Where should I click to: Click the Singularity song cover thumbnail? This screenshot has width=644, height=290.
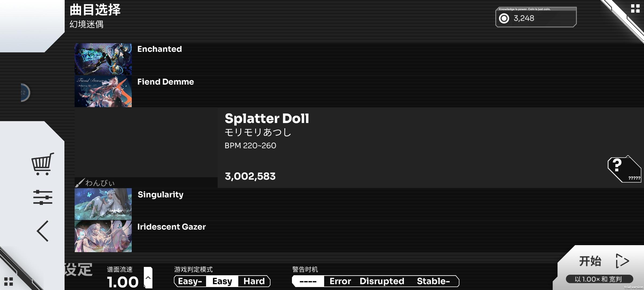103,204
